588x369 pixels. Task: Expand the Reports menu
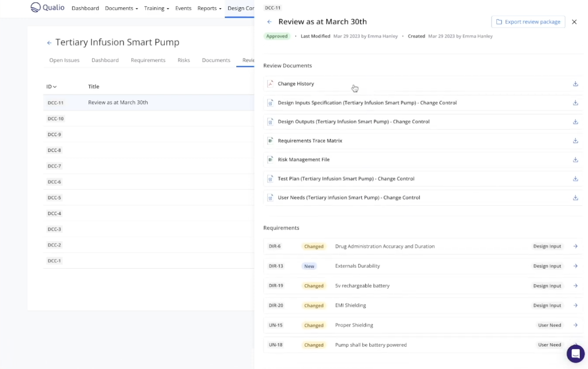pyautogui.click(x=209, y=8)
